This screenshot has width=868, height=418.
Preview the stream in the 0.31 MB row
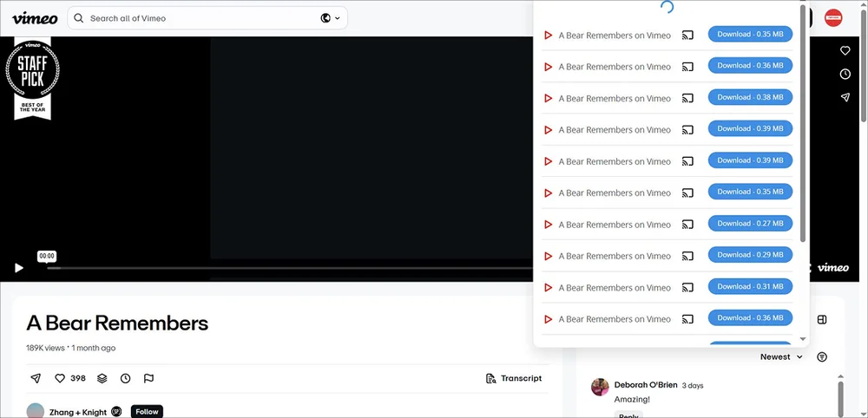[548, 288]
